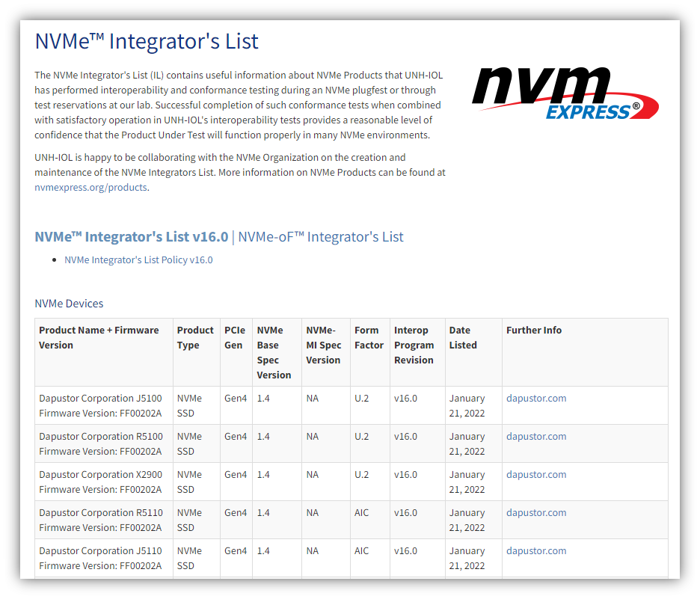Select the Dapustor Corporation J5110 product cell
Screen dimensions: 700x599
click(104, 558)
